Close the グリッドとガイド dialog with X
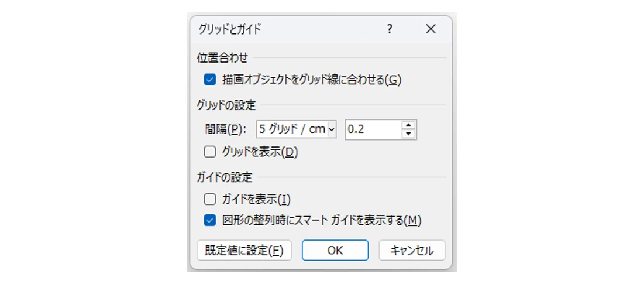644x284 pixels. pos(431,29)
